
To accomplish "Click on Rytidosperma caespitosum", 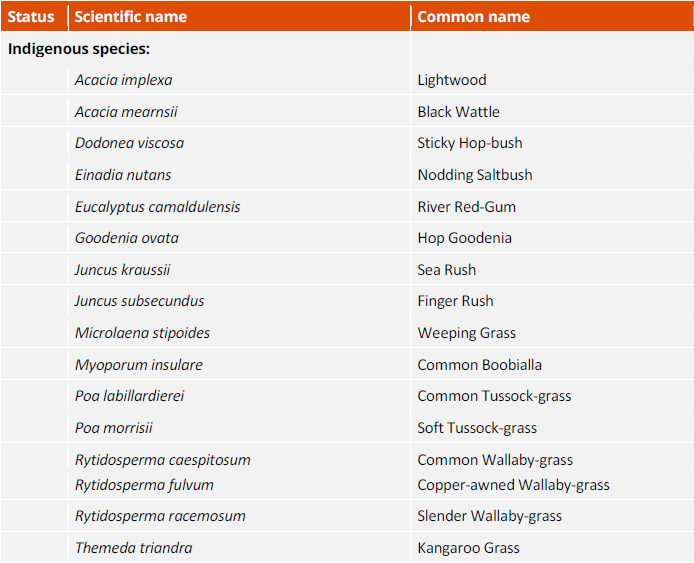I will point(163,460).
